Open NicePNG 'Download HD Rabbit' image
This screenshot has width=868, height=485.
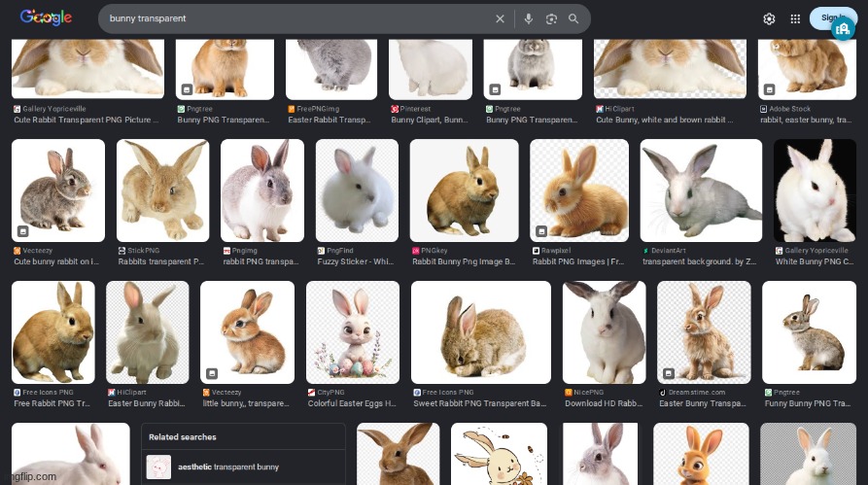click(604, 331)
